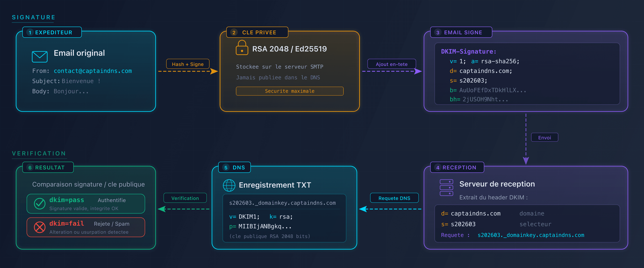Click the number 5 badge on DNS
This screenshot has height=268, width=644.
[226, 168]
